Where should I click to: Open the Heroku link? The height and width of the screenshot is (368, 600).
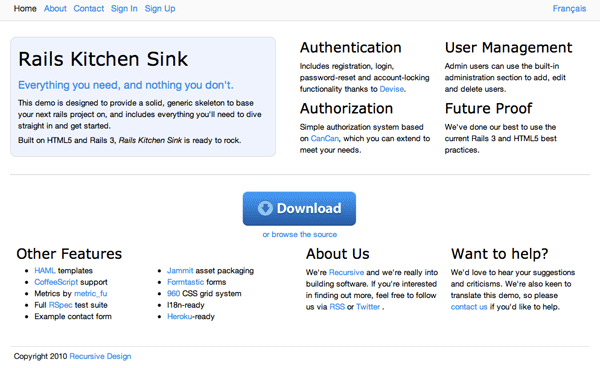coord(179,316)
